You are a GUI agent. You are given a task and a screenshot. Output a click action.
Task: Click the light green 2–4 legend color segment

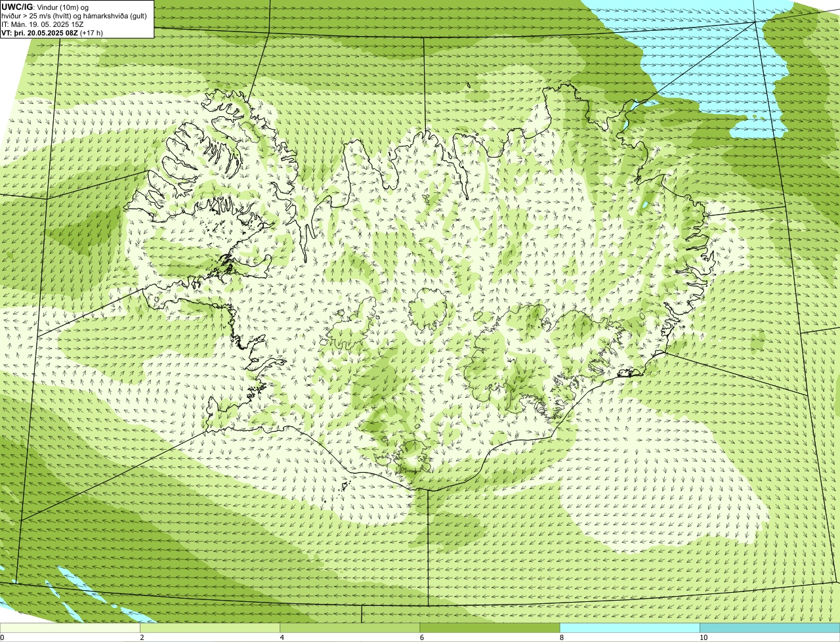coord(210,628)
